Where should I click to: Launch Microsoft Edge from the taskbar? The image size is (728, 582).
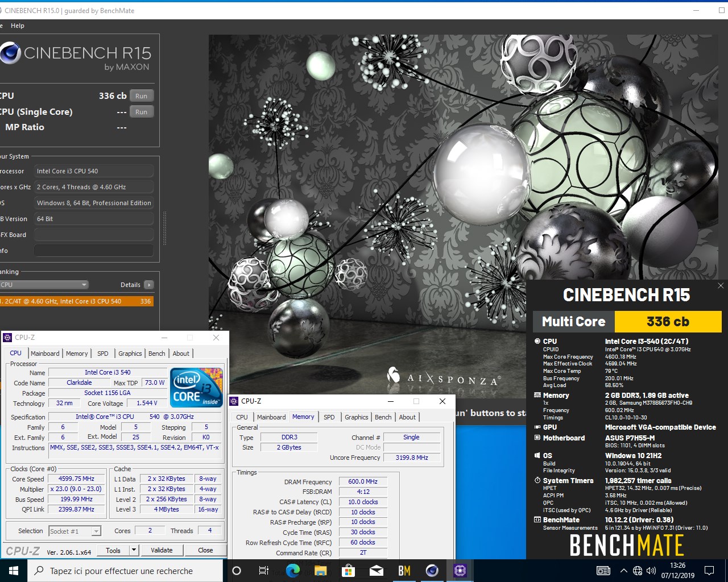coord(293,571)
